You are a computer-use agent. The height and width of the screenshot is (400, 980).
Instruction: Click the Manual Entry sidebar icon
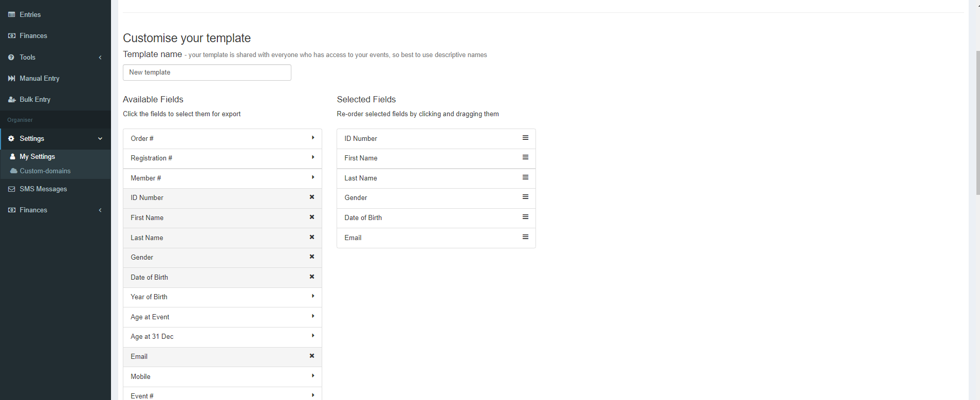(x=11, y=78)
